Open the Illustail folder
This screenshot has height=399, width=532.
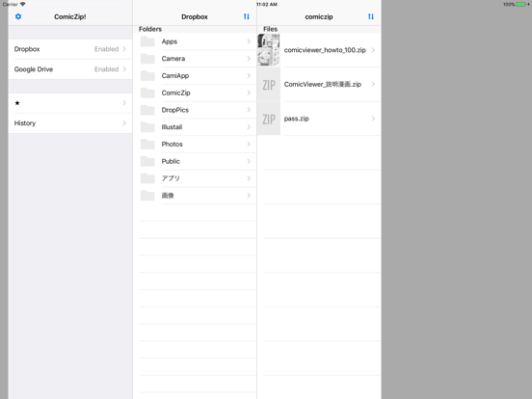[195, 127]
